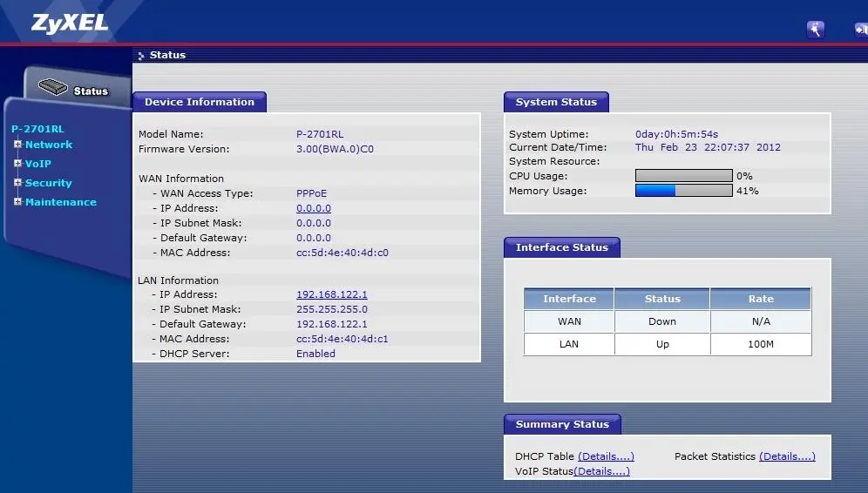
Task: Click the Memory Usage progress bar
Action: pyautogui.click(x=683, y=191)
